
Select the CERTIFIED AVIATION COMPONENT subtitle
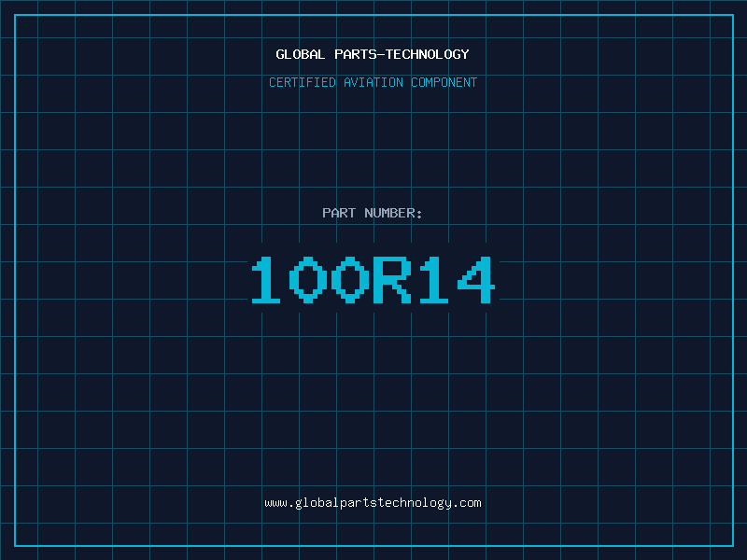(373, 82)
